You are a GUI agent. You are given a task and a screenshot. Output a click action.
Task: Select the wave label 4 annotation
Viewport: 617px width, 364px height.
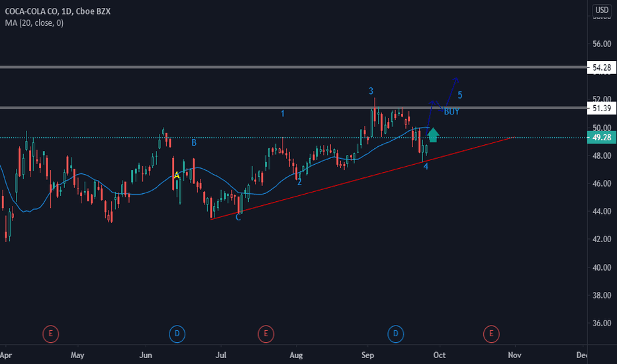(426, 167)
